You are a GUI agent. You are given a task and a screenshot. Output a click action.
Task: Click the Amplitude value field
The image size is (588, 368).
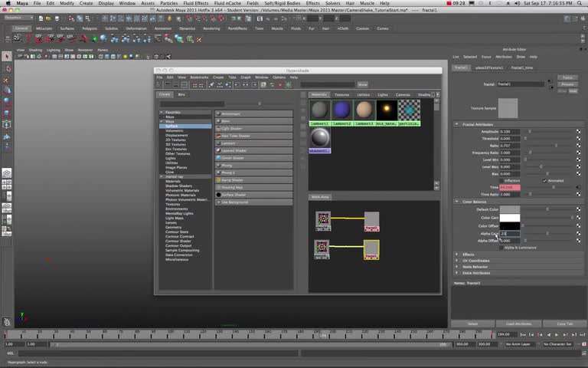pyautogui.click(x=509, y=131)
